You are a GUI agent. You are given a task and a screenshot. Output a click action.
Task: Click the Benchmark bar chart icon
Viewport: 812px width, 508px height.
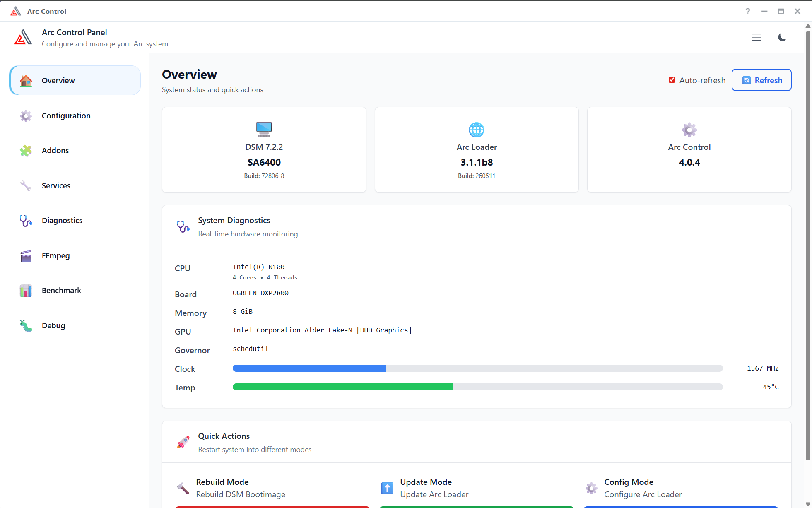pos(26,291)
